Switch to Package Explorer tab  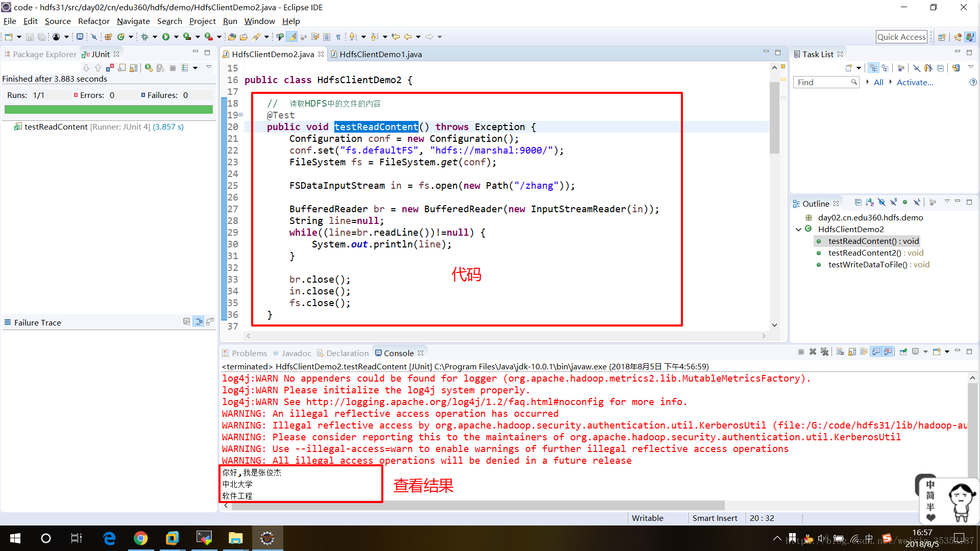40,54
